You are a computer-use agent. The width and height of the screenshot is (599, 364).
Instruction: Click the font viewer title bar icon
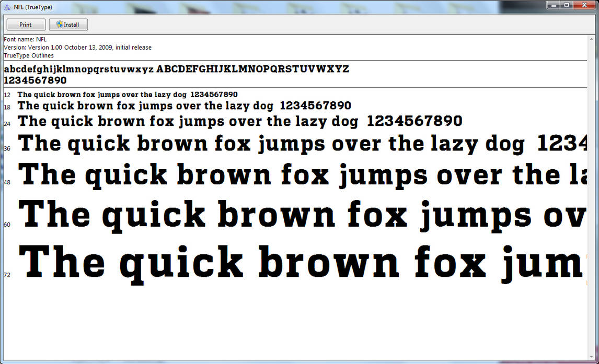(x=7, y=7)
